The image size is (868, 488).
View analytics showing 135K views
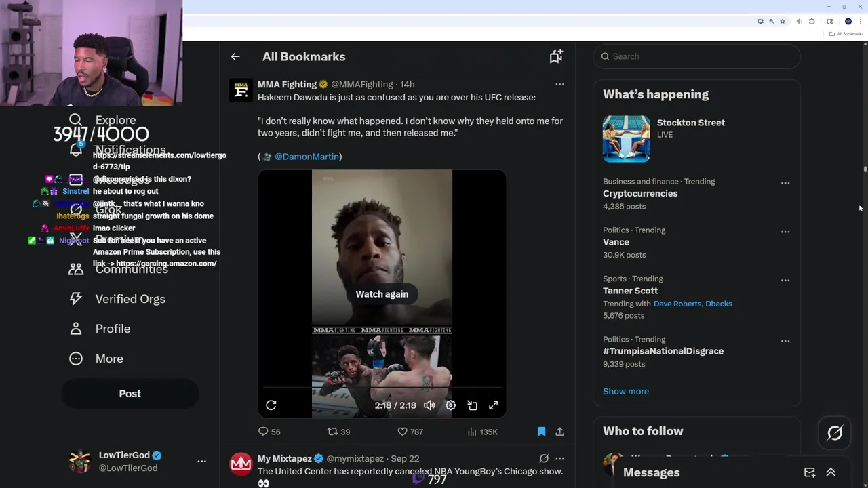point(483,432)
